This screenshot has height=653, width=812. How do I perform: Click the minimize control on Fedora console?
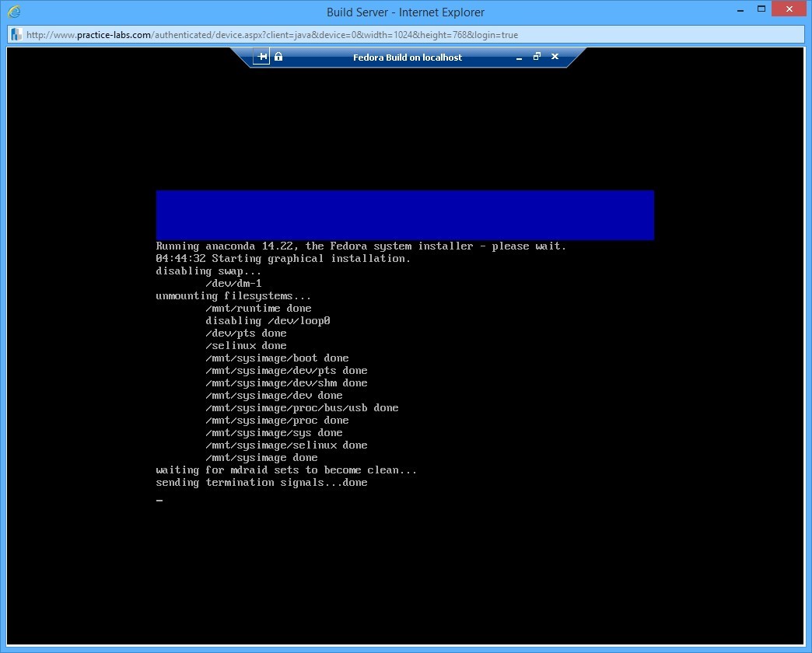tap(518, 58)
